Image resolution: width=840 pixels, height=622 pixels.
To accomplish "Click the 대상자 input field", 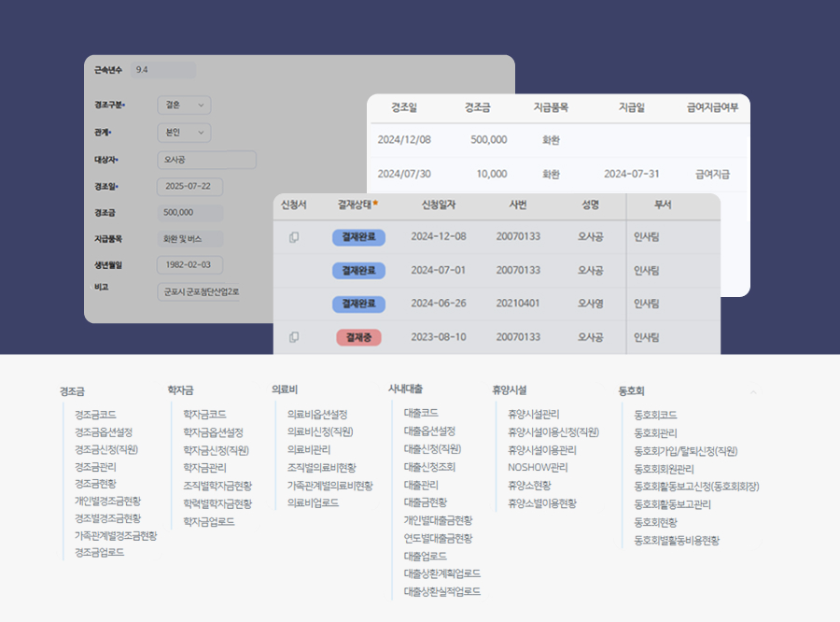I will (206, 160).
